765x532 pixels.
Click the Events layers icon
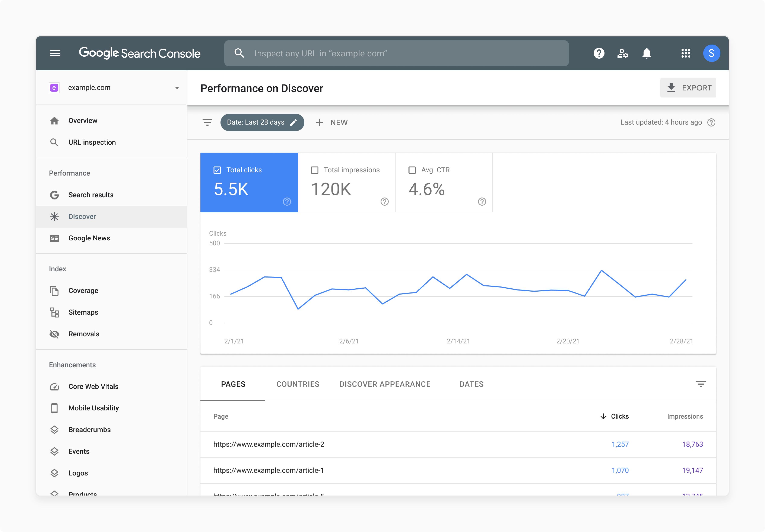[x=54, y=451]
